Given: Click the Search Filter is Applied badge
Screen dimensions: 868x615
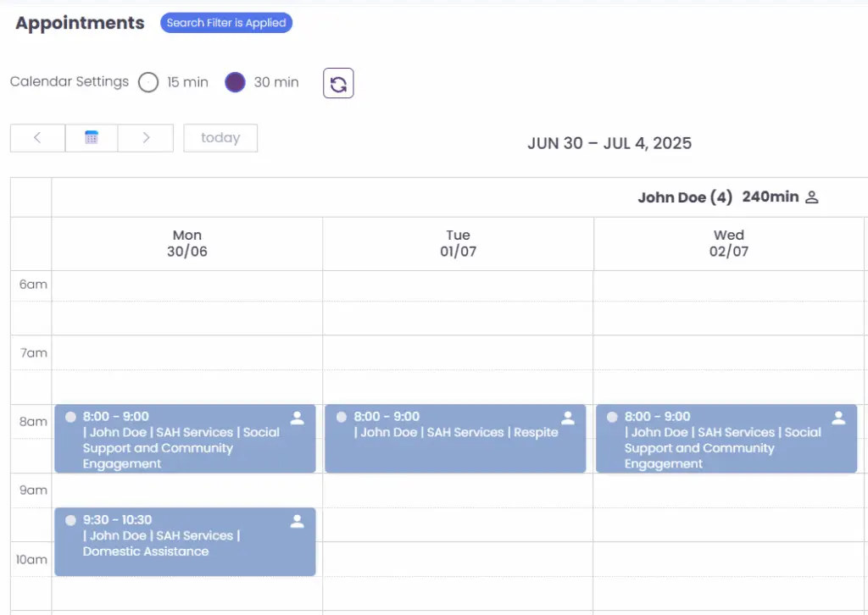Looking at the screenshot, I should (226, 23).
